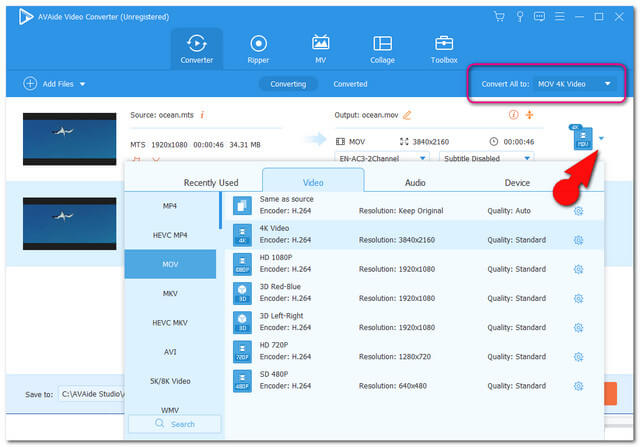Choose 5K/8K Video format
Viewport: 640px width, 447px height.
tap(170, 381)
